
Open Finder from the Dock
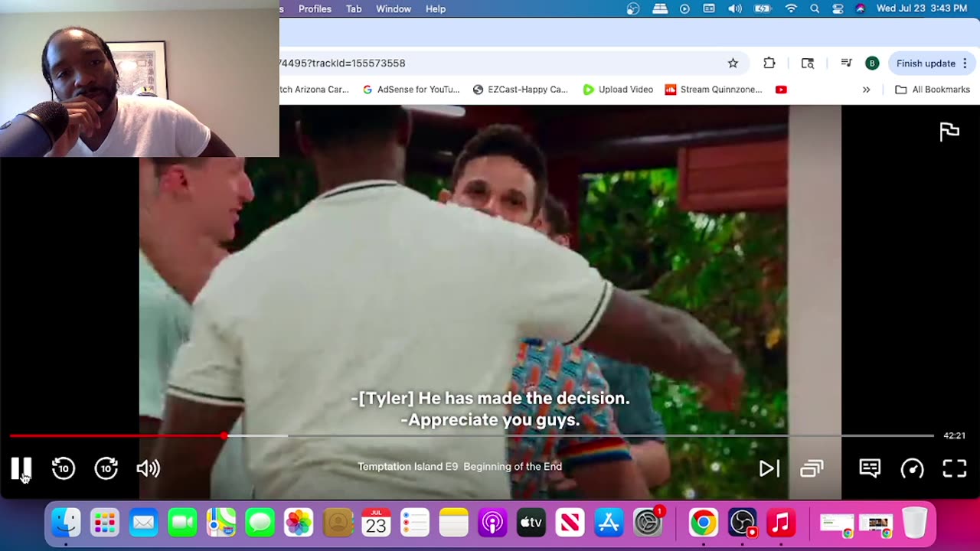pyautogui.click(x=66, y=523)
